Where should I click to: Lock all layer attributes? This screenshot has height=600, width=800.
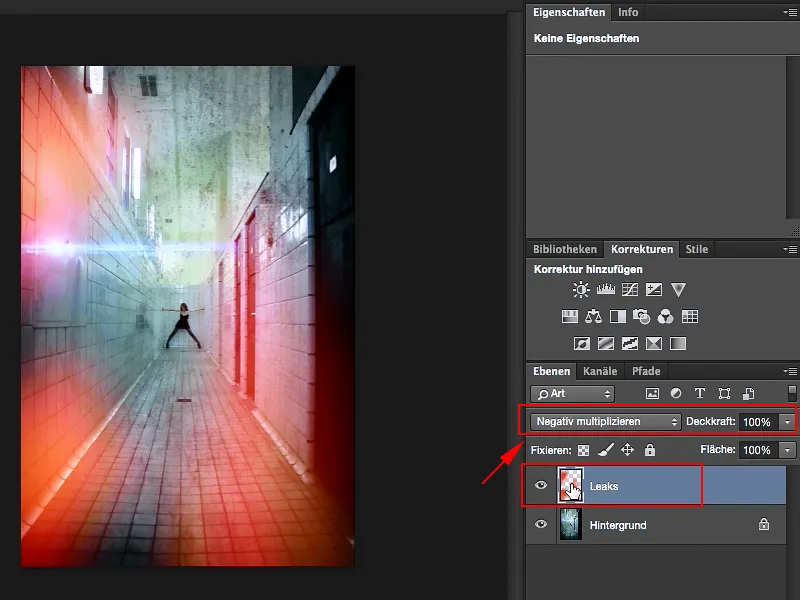tap(649, 449)
